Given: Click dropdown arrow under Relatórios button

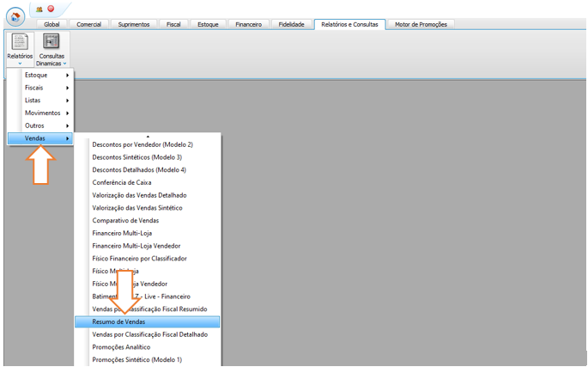Looking at the screenshot, I should [x=20, y=64].
